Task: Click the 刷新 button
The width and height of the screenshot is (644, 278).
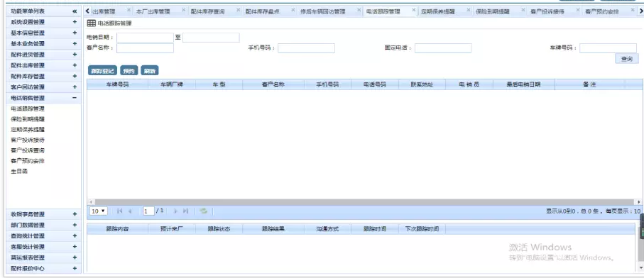Action: (x=150, y=70)
